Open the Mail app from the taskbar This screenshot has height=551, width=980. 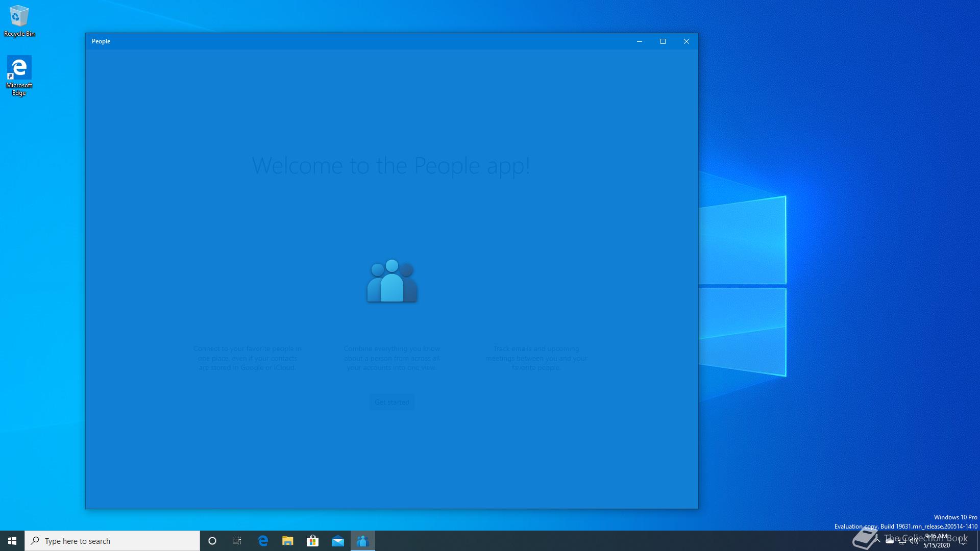click(337, 541)
